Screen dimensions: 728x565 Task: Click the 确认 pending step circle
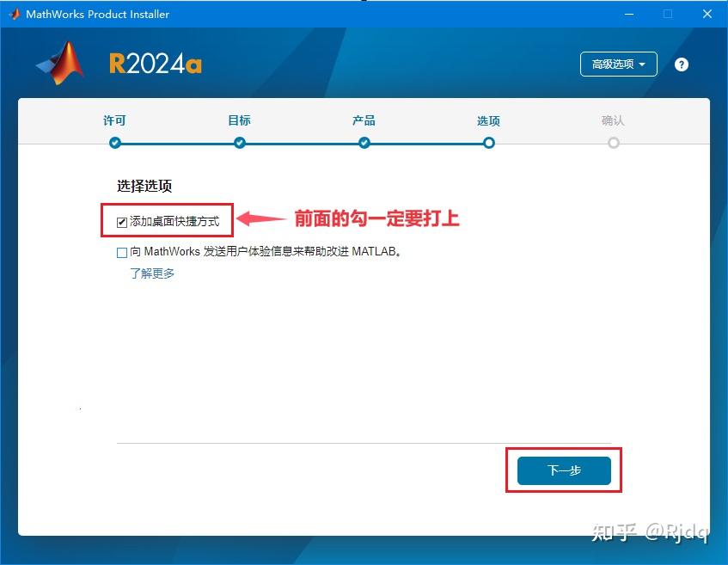(613, 143)
